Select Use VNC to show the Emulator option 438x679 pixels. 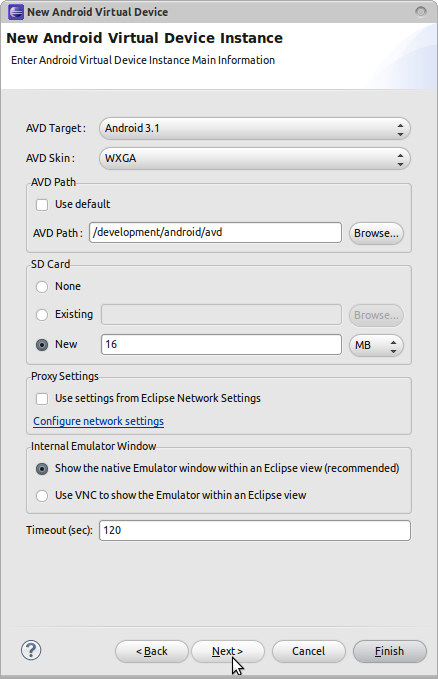[x=42, y=495]
